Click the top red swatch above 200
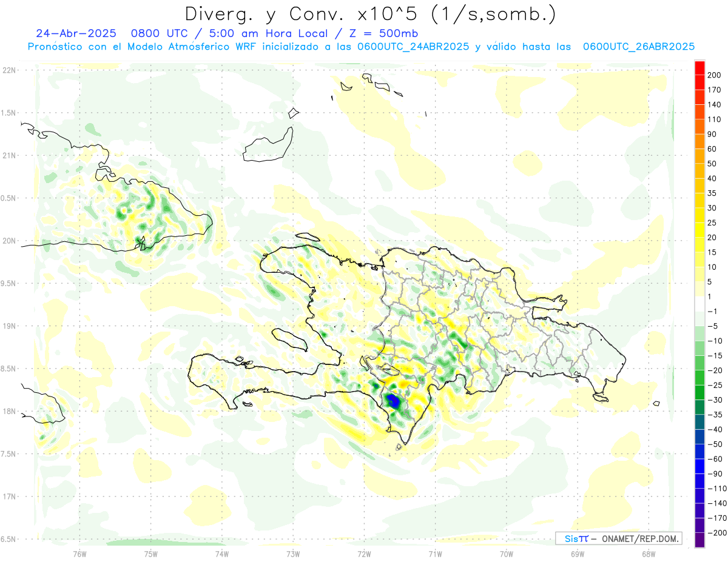The image size is (728, 562). pyautogui.click(x=699, y=68)
